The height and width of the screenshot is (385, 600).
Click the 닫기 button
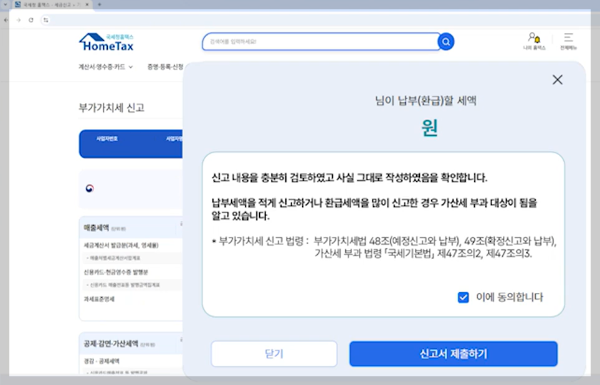coord(274,354)
